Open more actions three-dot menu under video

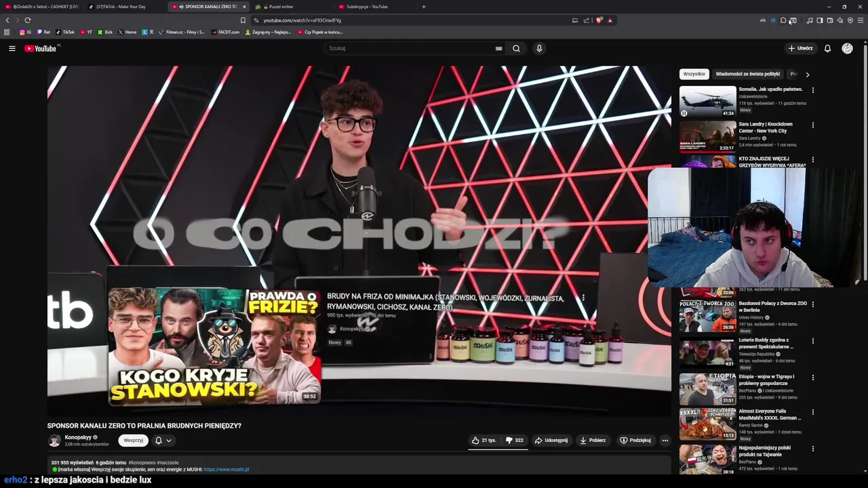[665, 441]
